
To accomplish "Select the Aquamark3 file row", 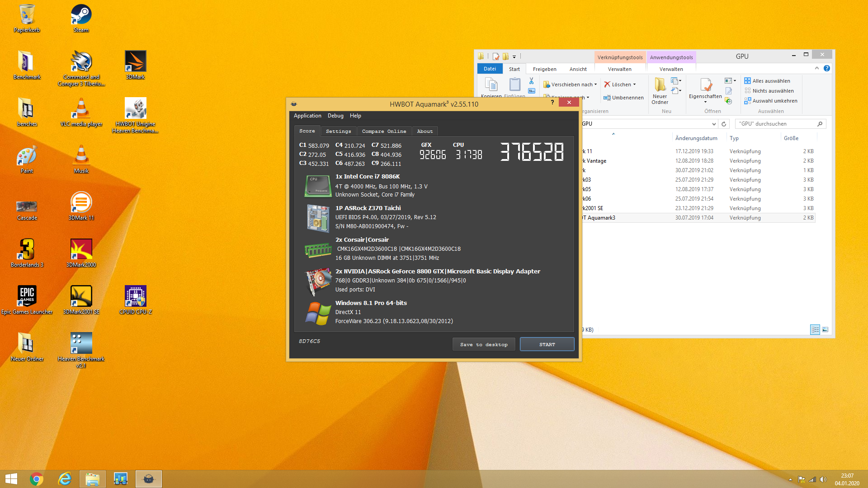I will pyautogui.click(x=698, y=218).
